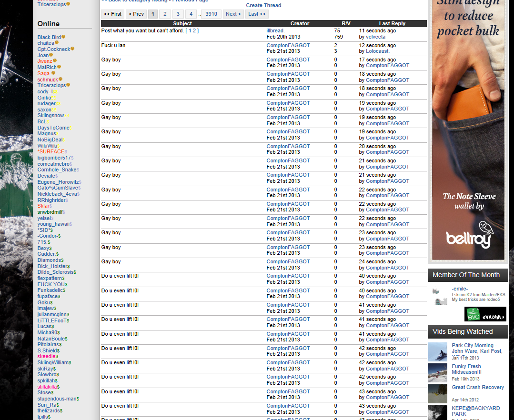Open the KEPE@BACKYARD PARK video link

[475, 411]
